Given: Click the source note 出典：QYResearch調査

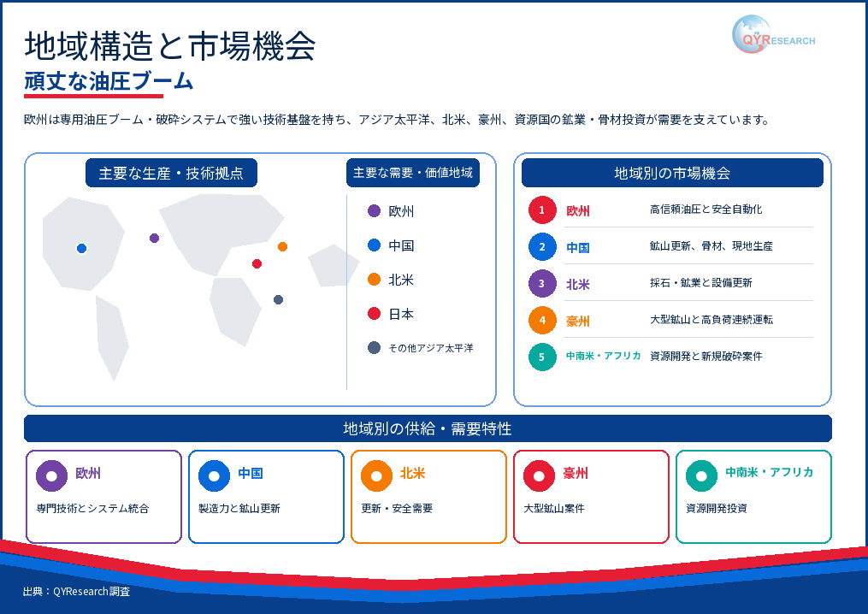Looking at the screenshot, I should 76,591.
